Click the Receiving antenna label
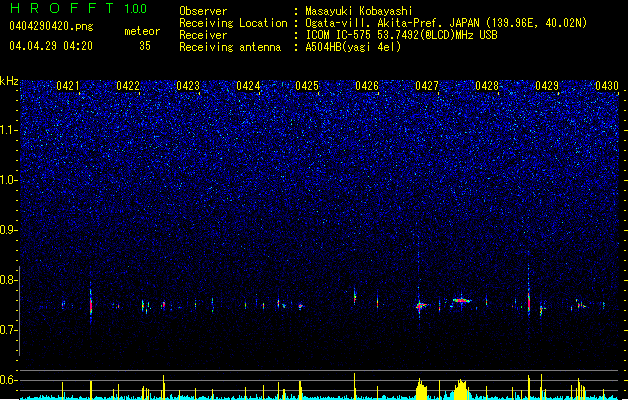The image size is (629, 400). pos(230,47)
